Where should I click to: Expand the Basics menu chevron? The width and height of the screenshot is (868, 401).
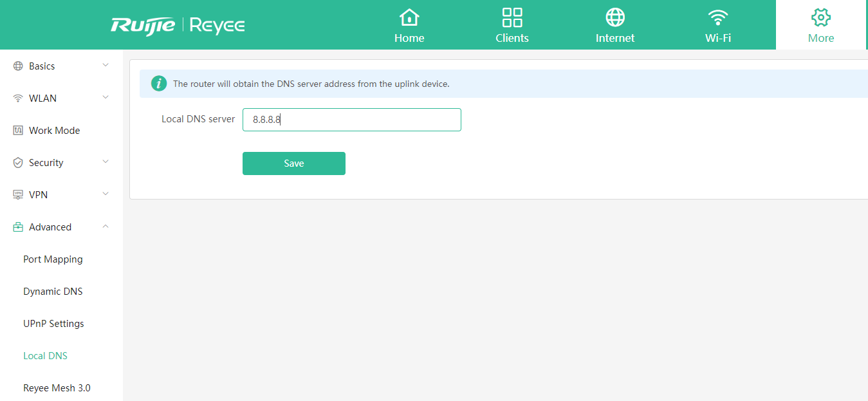pos(106,66)
